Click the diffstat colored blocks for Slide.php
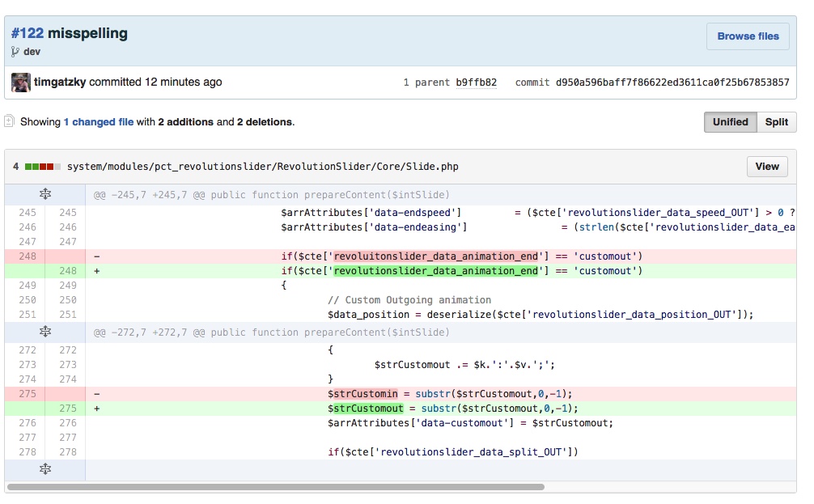814x504 pixels. click(x=43, y=167)
